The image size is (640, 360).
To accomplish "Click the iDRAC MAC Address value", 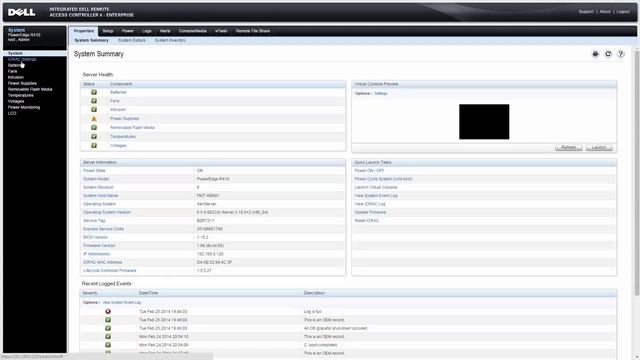I will 214,262.
